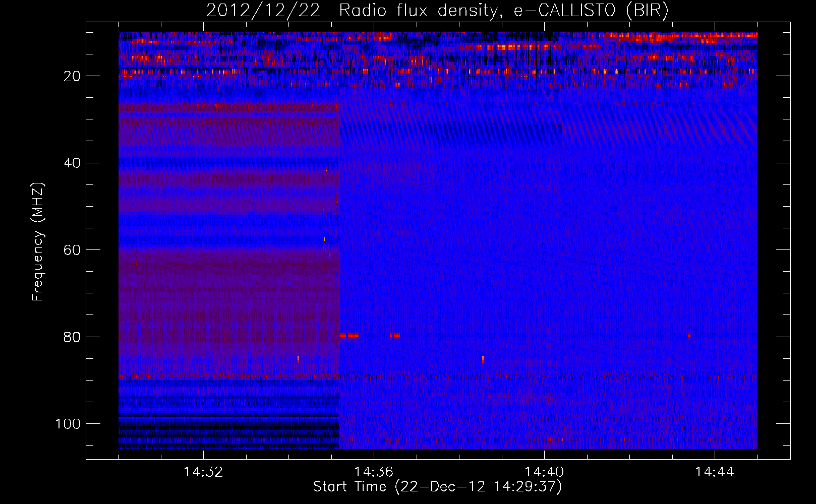Click the '14:36' time axis label
Viewport: 816px width, 504px height.
(374, 472)
